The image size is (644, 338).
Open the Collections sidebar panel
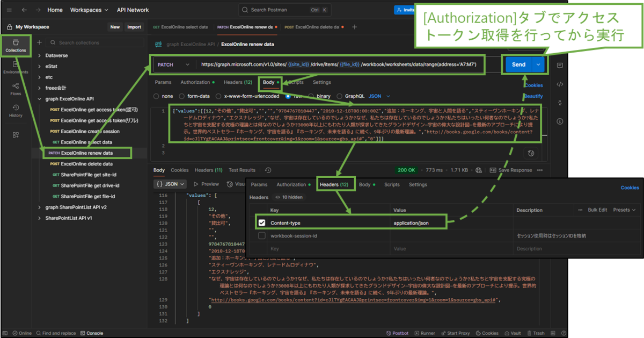[16, 46]
